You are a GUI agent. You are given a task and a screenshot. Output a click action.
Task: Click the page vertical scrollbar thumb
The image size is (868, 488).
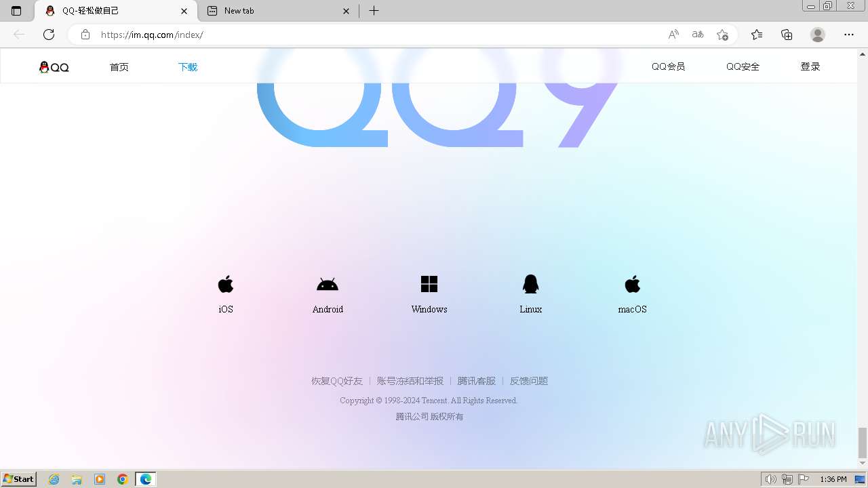863,443
